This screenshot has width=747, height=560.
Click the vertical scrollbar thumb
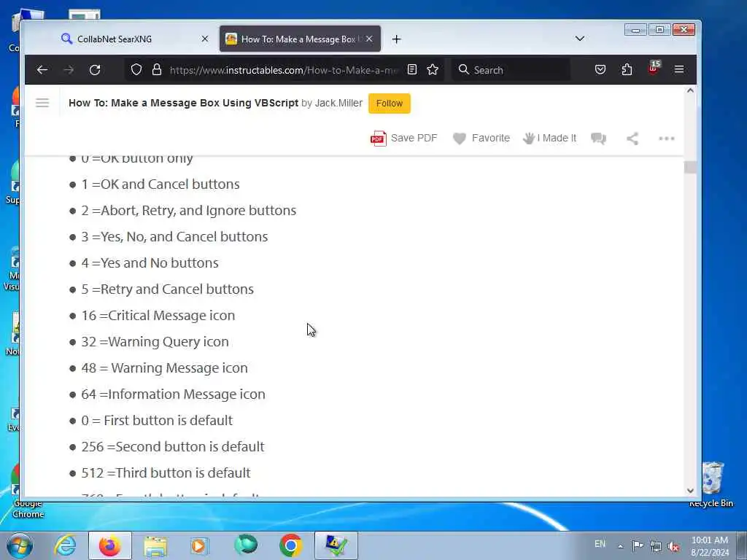point(690,167)
